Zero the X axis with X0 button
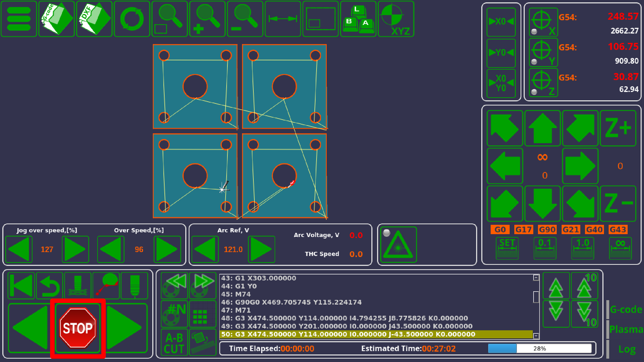644x362 pixels. pos(501,22)
